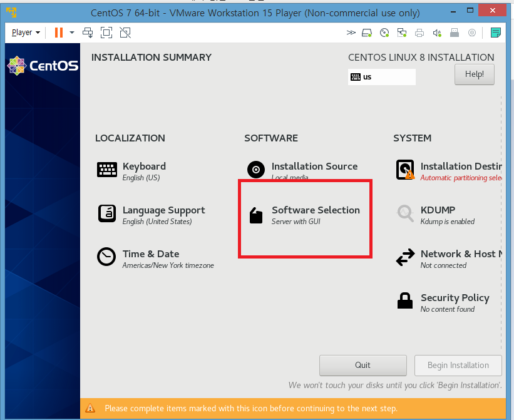
Task: Open Network & Host Name spoke
Action: (449, 259)
